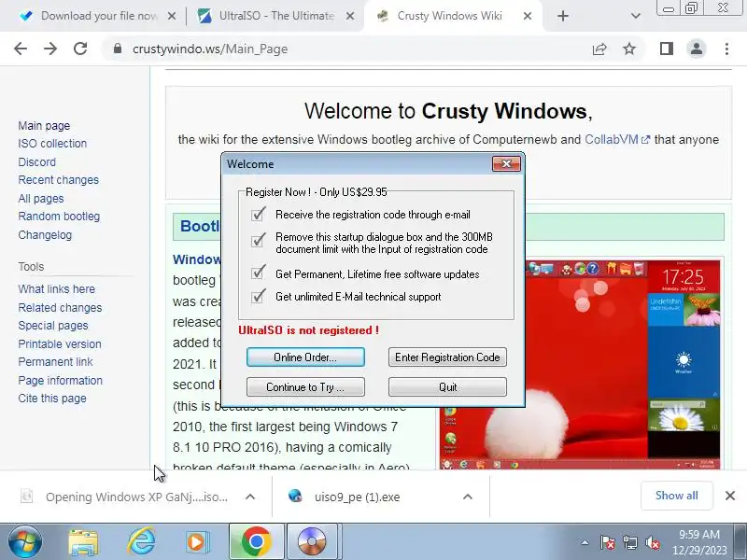Go back using the browser back arrow
This screenshot has width=747, height=560.
click(21, 49)
